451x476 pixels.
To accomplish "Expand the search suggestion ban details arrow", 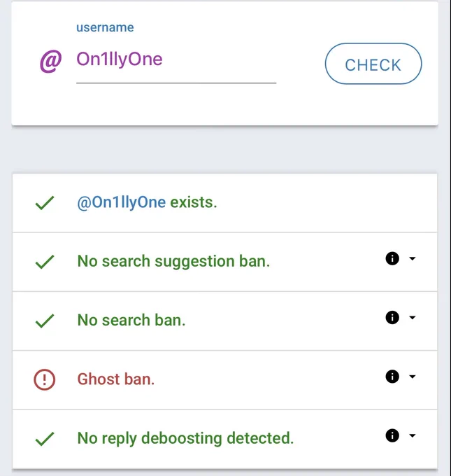I will pyautogui.click(x=412, y=258).
